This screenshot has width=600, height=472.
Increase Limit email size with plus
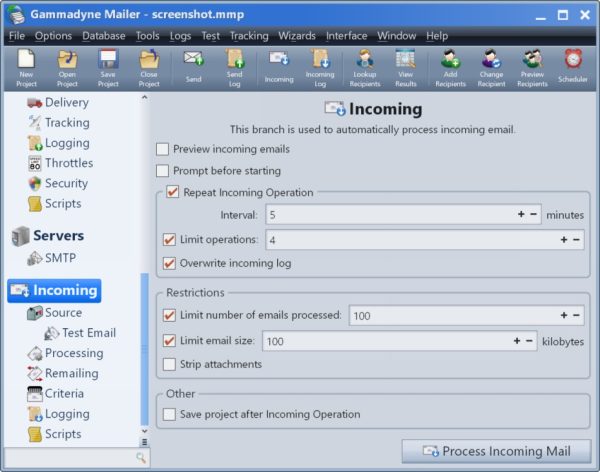517,341
